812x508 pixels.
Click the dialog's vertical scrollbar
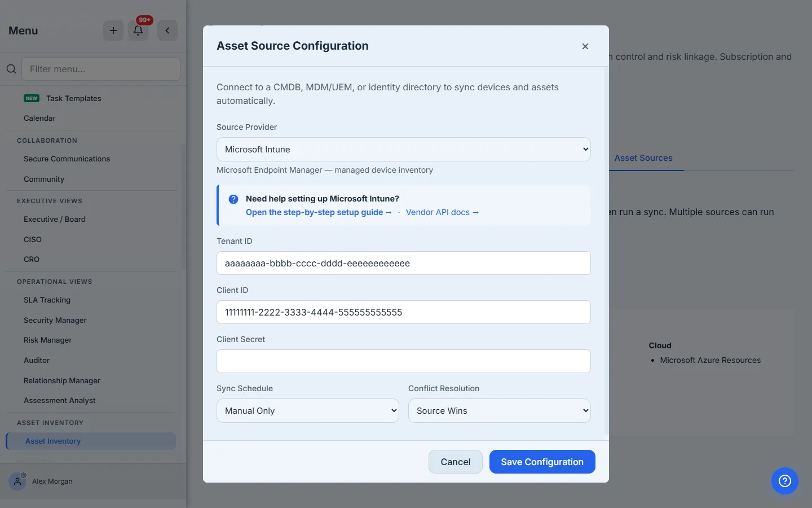point(606,251)
